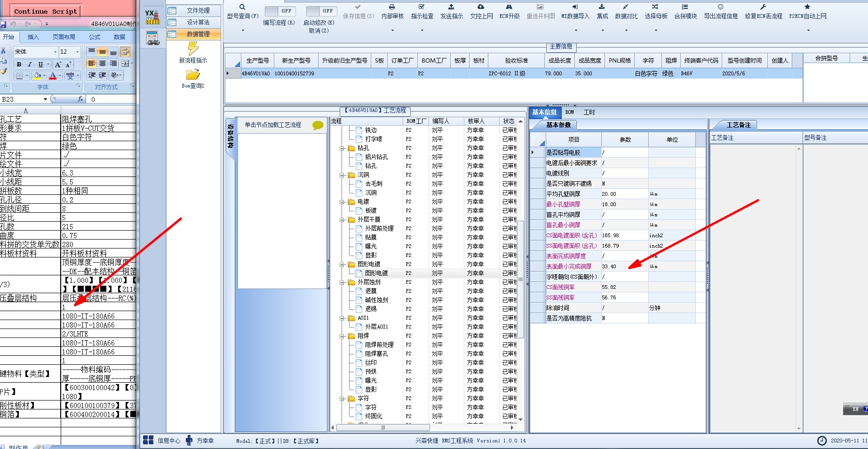Open 新流程指示 lightning icon

[193, 48]
